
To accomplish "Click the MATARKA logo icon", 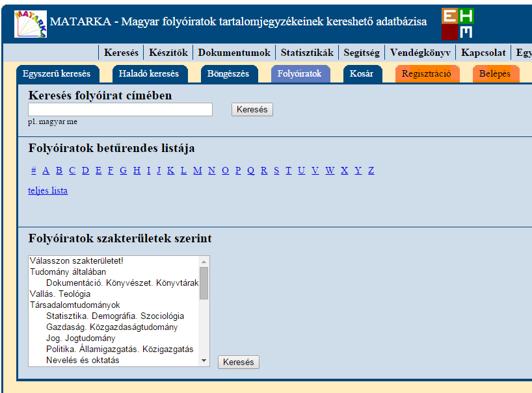I will (x=31, y=24).
